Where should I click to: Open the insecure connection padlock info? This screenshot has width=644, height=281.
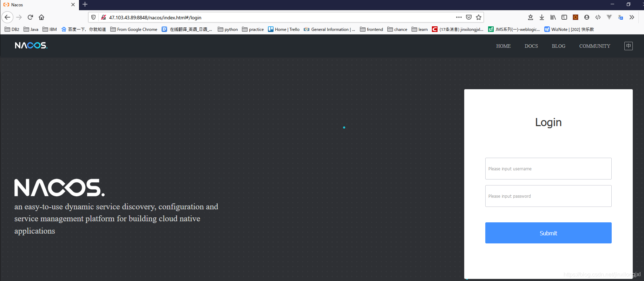[104, 17]
